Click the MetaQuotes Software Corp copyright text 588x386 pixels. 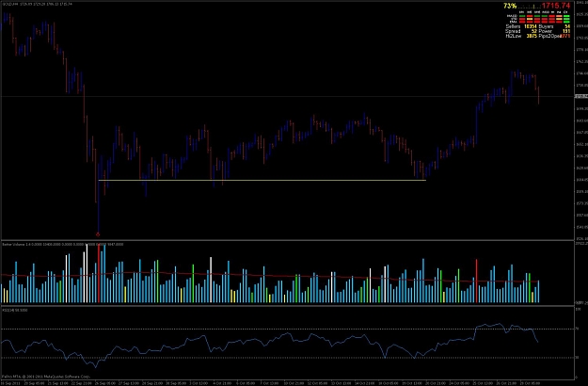pos(46,377)
